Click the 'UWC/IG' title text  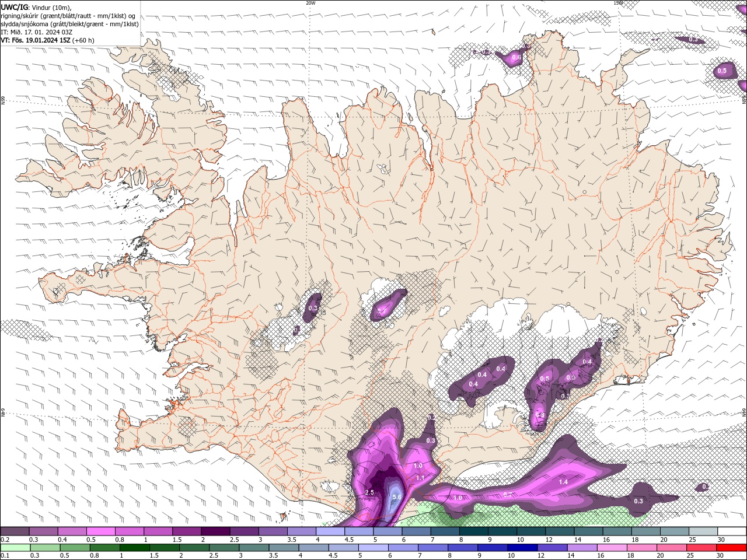click(15, 7)
